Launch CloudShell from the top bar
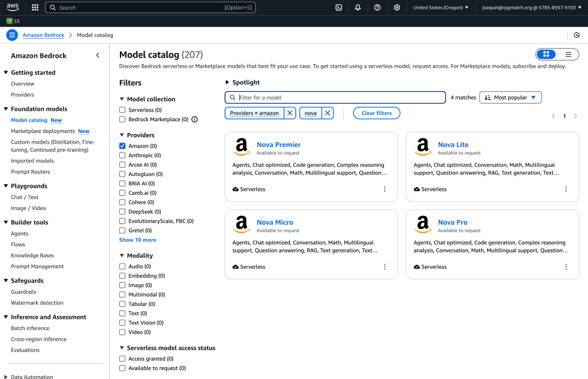The height and width of the screenshot is (379, 588). coord(339,8)
